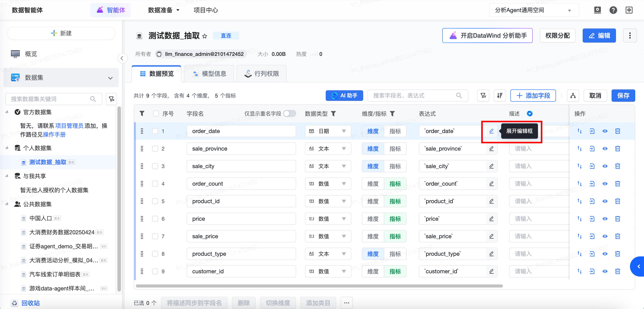
Task: Open data type dropdown for product_type
Action: tap(328, 254)
